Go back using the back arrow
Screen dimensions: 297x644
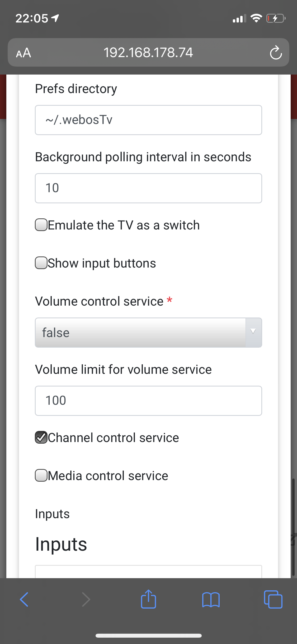[24, 599]
